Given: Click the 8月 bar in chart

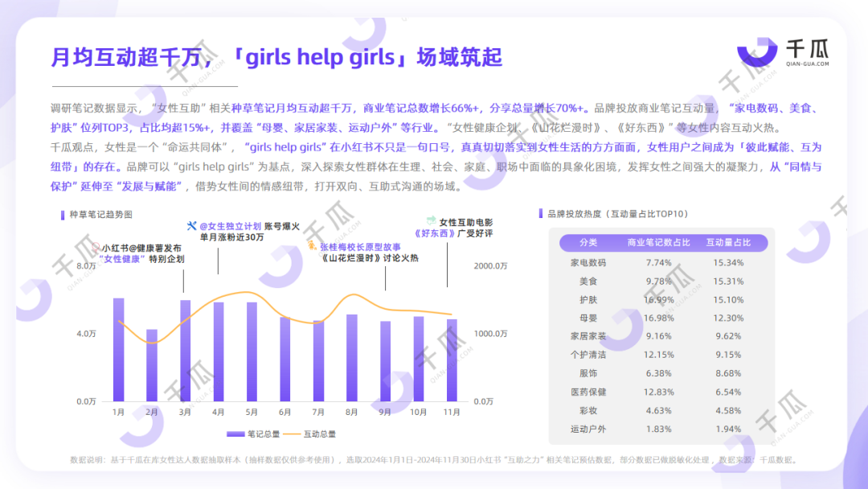Looking at the screenshot, I should 351,358.
